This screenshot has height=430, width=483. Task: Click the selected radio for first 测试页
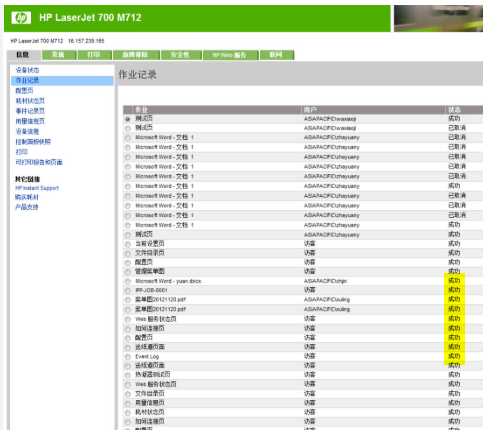128,119
